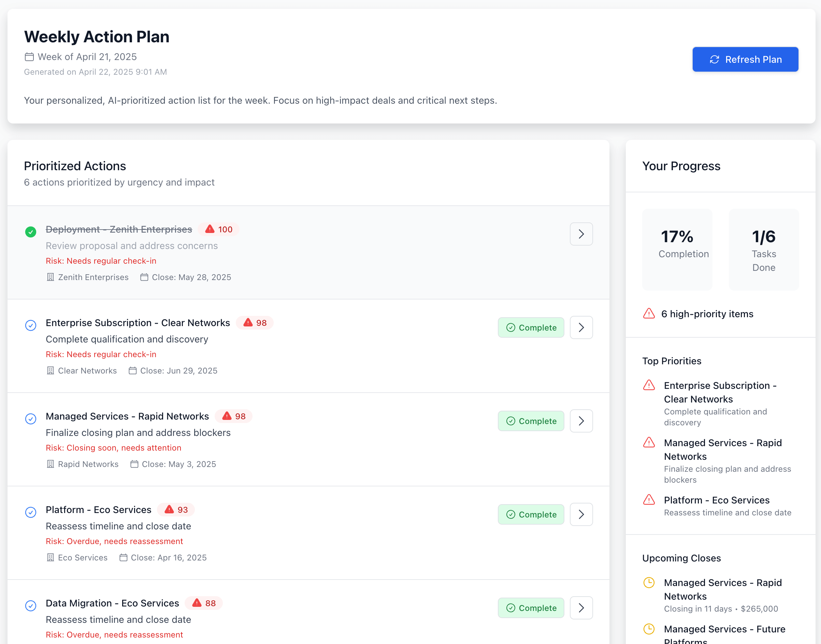
Task: Click the priority badge 100 on Zenith Enterprises
Action: tap(218, 229)
